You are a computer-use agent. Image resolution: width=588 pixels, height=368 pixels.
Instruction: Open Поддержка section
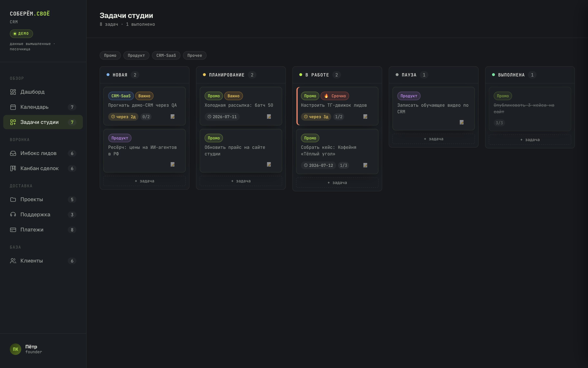pos(43,215)
